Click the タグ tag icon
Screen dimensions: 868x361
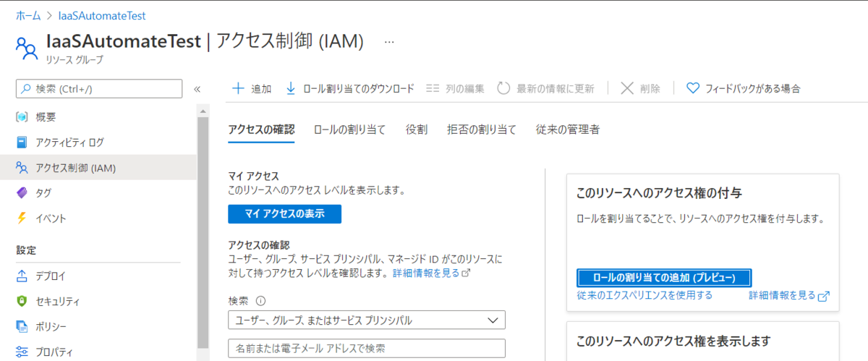pos(22,193)
